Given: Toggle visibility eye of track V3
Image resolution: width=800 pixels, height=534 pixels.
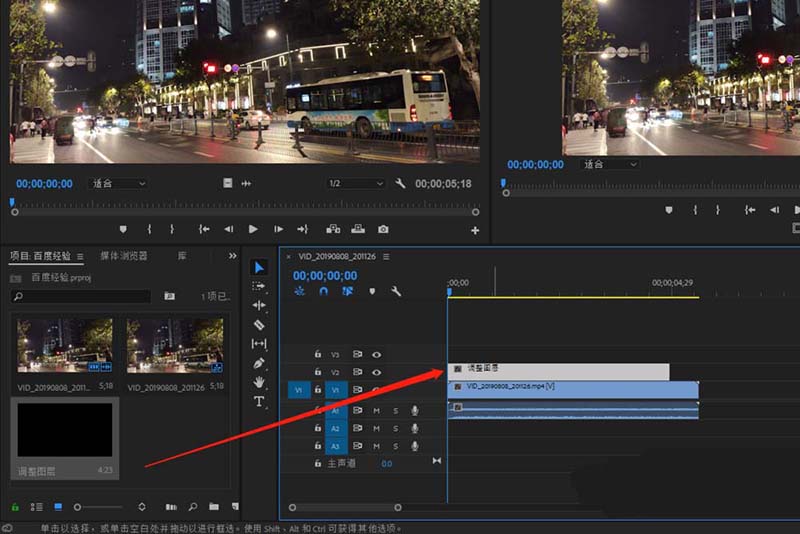Looking at the screenshot, I should coord(377,354).
